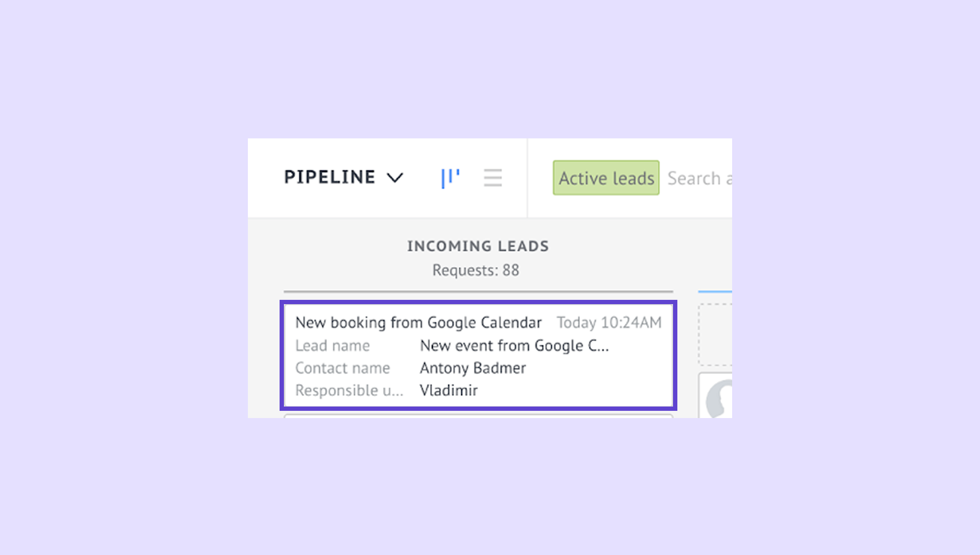The height and width of the screenshot is (555, 980).
Task: Click the dashed quick-add lead box
Action: click(715, 334)
